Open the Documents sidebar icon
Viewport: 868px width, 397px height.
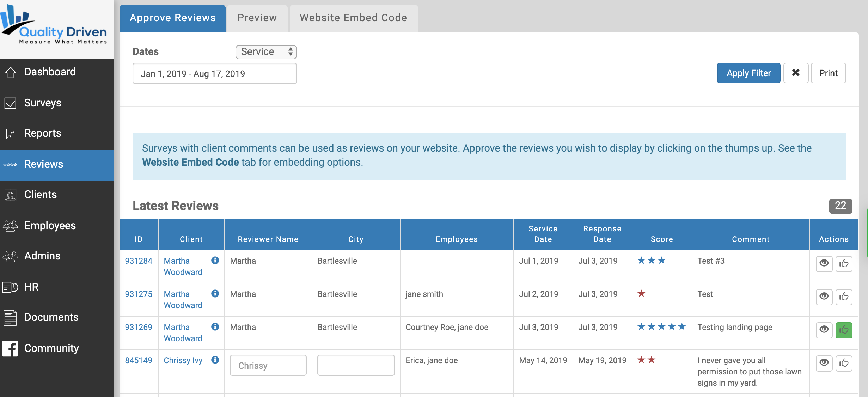pos(11,318)
